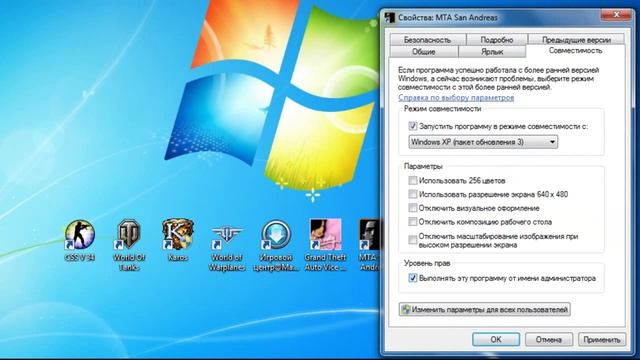Close the MTA San Andreas properties dialog
Image resolution: width=640 pixels, height=360 pixels.
tap(617, 15)
